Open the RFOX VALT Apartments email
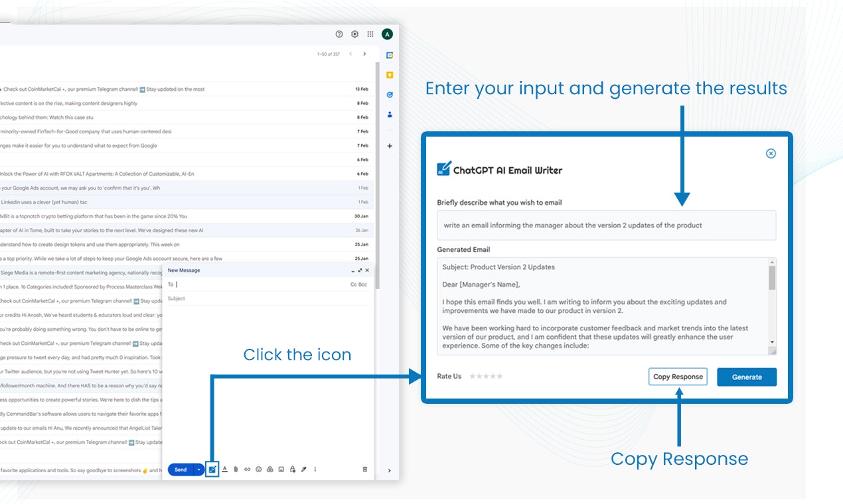Screen dimensions: 843x504 [x=186, y=174]
